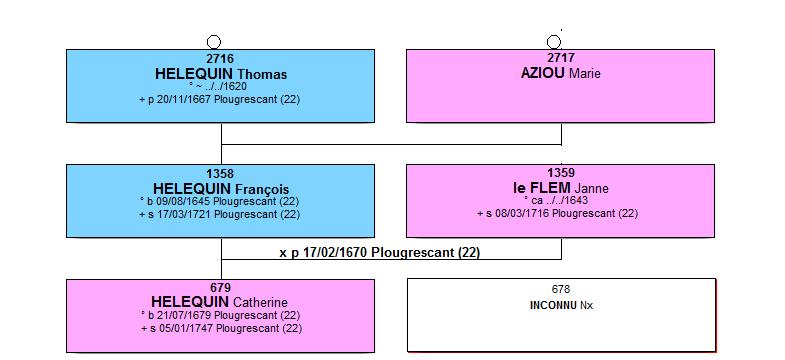Click the circle above HELEQUIN Thomas box
This screenshot has height=360, width=785.
[x=214, y=42]
